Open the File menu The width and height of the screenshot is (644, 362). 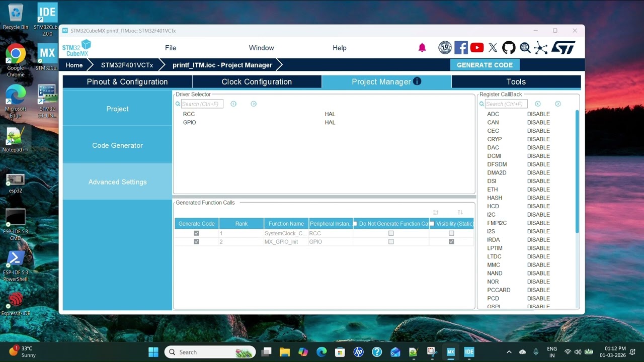[x=171, y=48]
